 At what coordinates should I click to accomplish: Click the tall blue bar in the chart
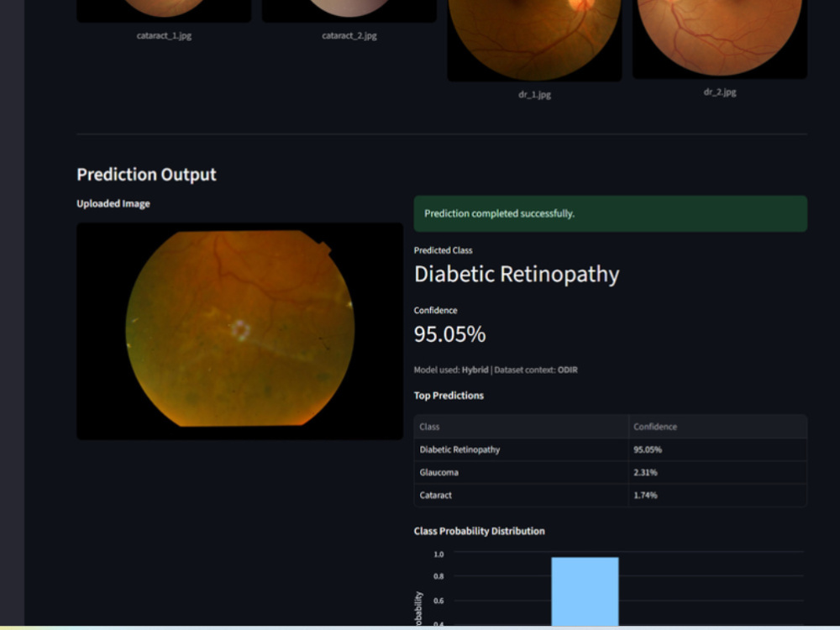pyautogui.click(x=585, y=591)
